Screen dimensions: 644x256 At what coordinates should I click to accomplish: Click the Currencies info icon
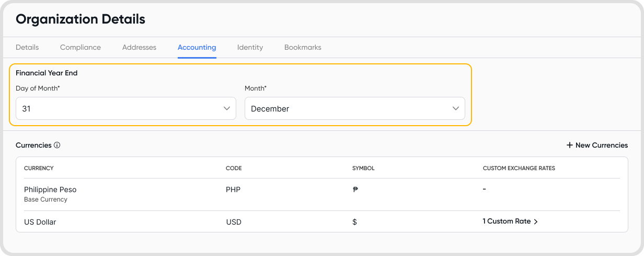pyautogui.click(x=57, y=145)
